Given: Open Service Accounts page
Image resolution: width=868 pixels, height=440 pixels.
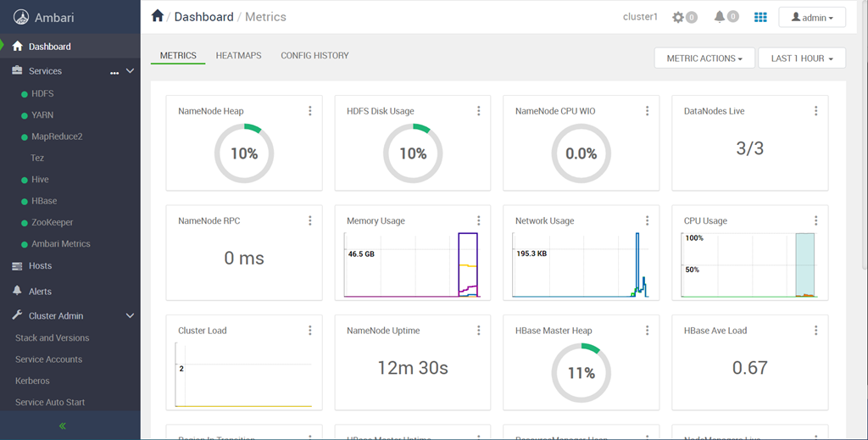Looking at the screenshot, I should pyautogui.click(x=48, y=359).
